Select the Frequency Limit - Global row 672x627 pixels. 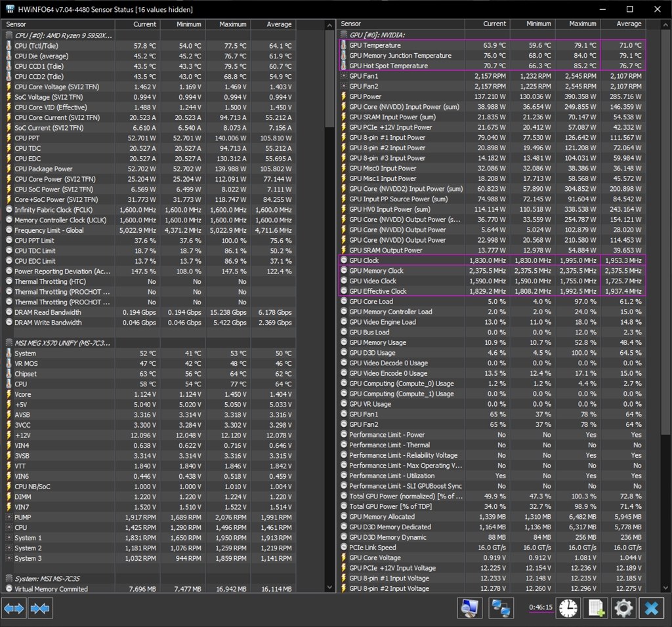coord(149,230)
